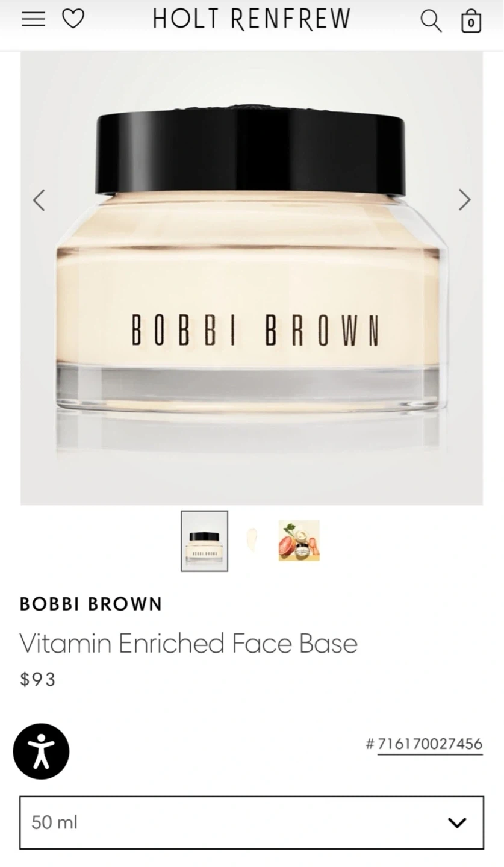Open the 50 ml size dropdown

point(252,822)
